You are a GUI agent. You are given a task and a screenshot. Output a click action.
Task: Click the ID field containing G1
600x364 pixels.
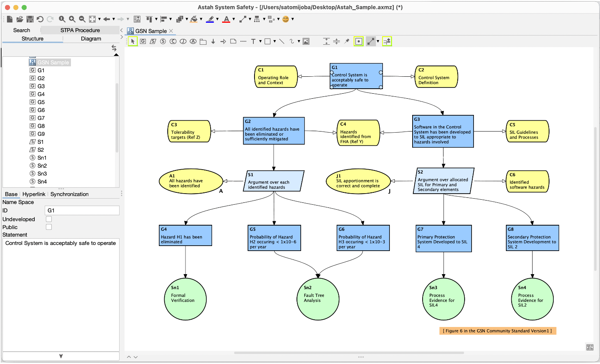[x=82, y=210]
